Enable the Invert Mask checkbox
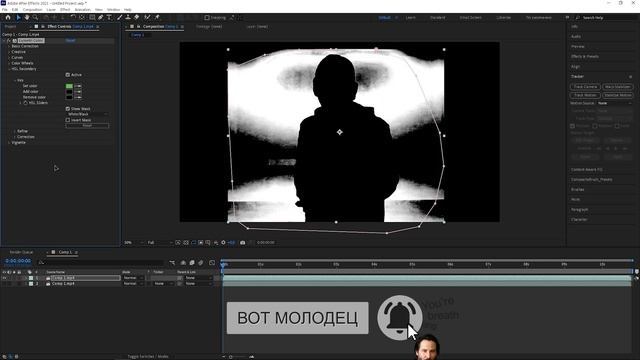 click(x=68, y=120)
